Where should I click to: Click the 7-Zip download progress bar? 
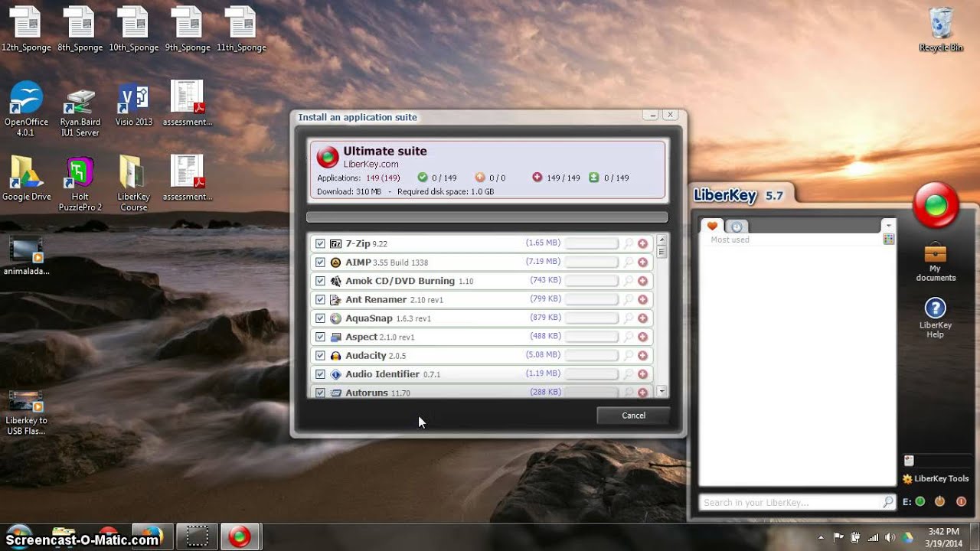(x=591, y=243)
